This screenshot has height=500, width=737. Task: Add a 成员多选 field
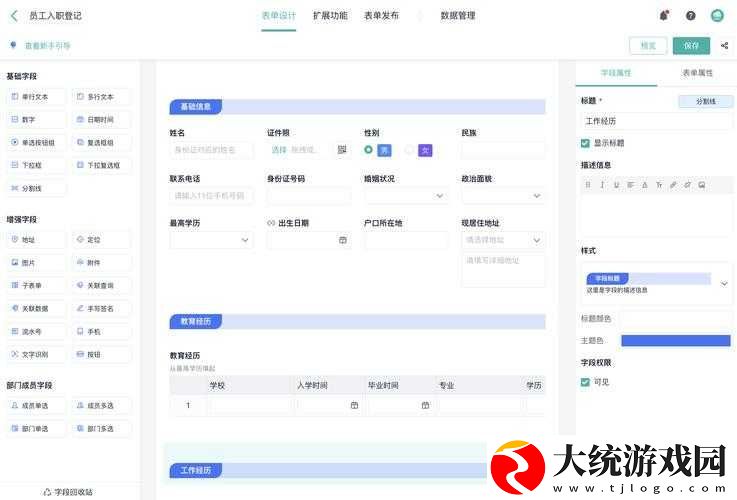[101, 406]
